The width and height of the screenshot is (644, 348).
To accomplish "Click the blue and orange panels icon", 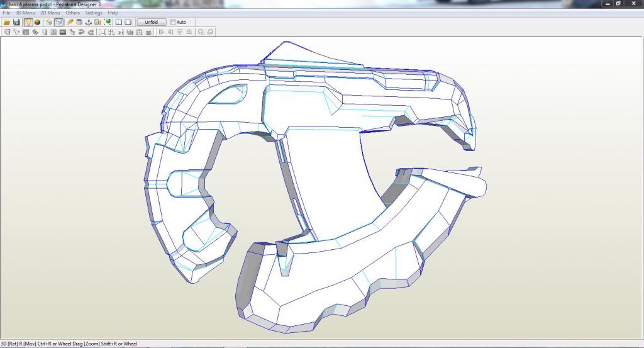I will (97, 22).
